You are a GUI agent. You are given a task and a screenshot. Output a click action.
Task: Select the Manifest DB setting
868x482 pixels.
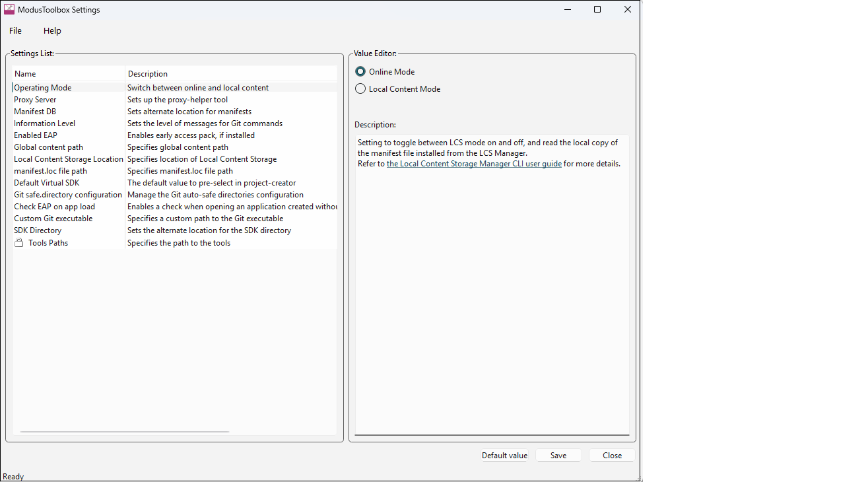[35, 112]
